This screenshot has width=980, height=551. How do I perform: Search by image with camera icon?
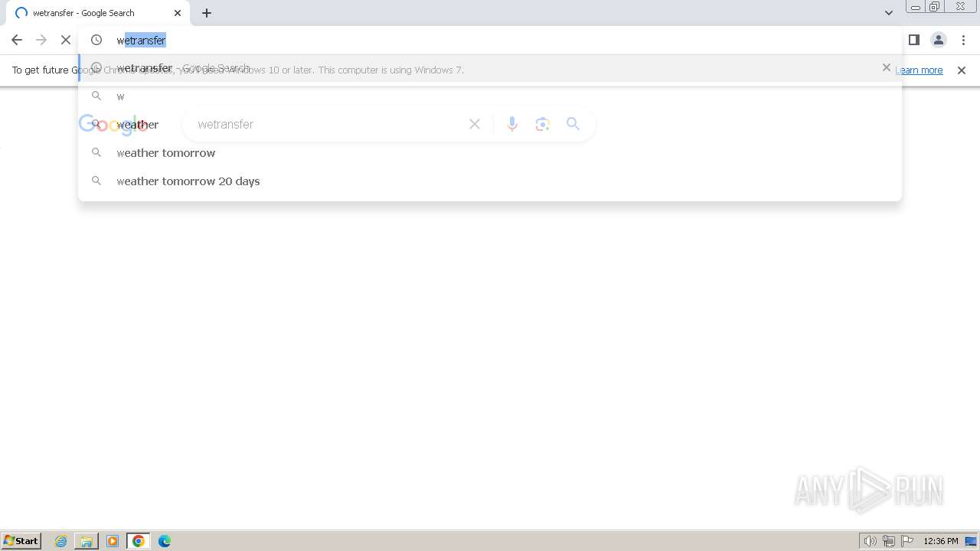(543, 124)
